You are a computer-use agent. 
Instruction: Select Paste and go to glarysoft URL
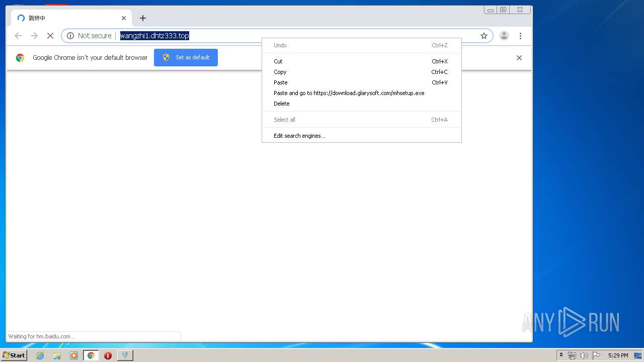[x=361, y=93]
